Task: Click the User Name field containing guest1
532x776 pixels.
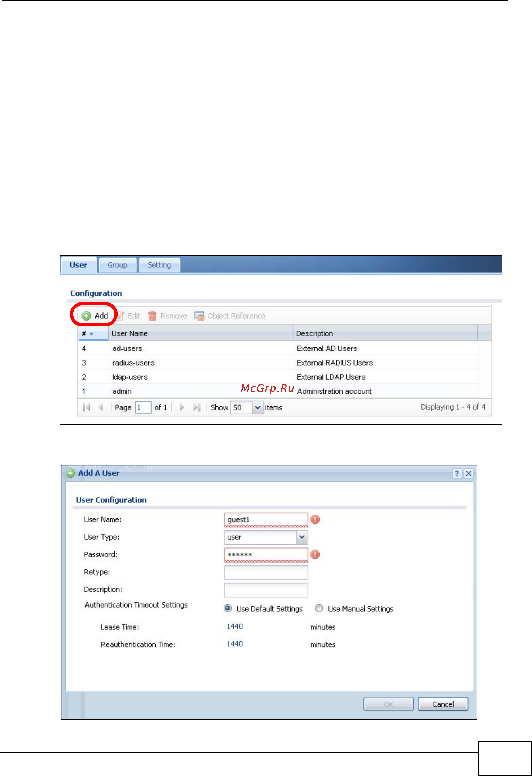Action: [x=266, y=520]
